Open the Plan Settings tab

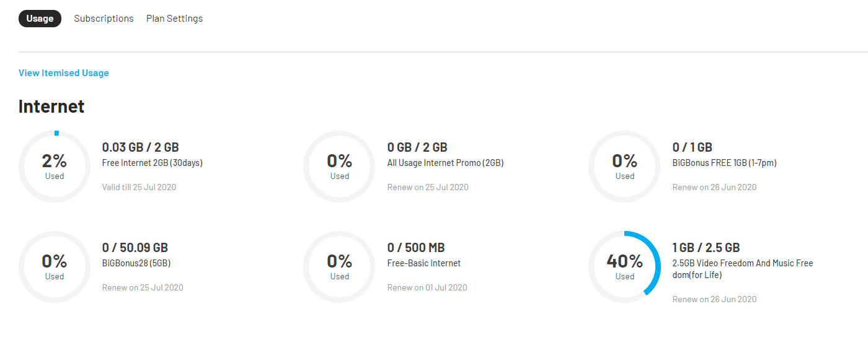point(174,19)
